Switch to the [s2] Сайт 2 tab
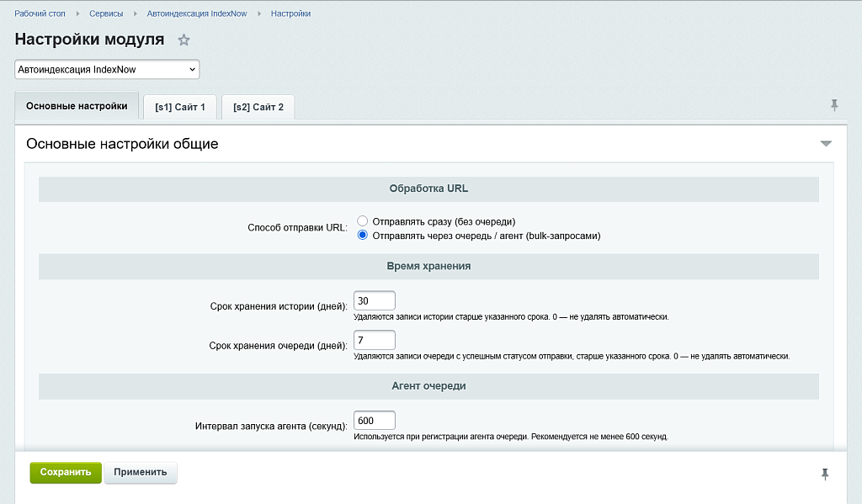This screenshot has width=862, height=504. click(258, 108)
